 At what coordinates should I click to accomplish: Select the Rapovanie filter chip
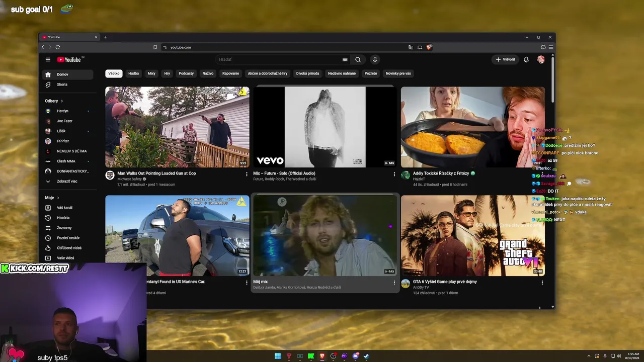[x=230, y=73]
